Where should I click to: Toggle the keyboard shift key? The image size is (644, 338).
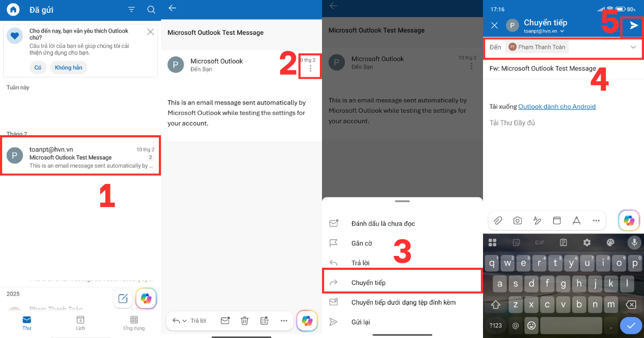tap(496, 304)
